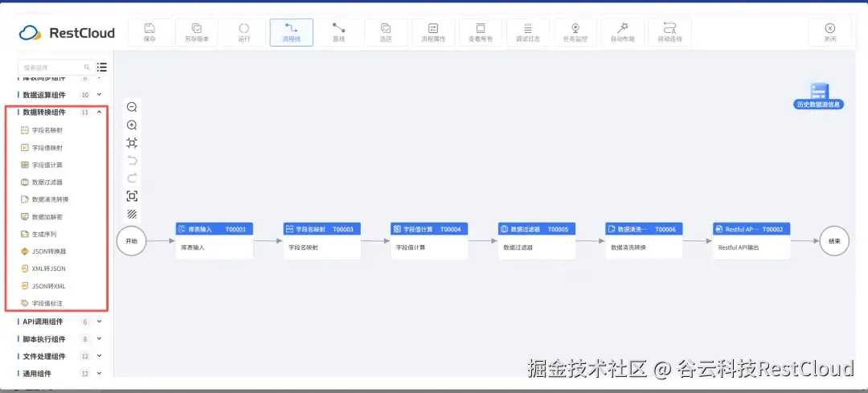
Task: Select the 字段值计算 component in sidebar
Action: [x=42, y=165]
